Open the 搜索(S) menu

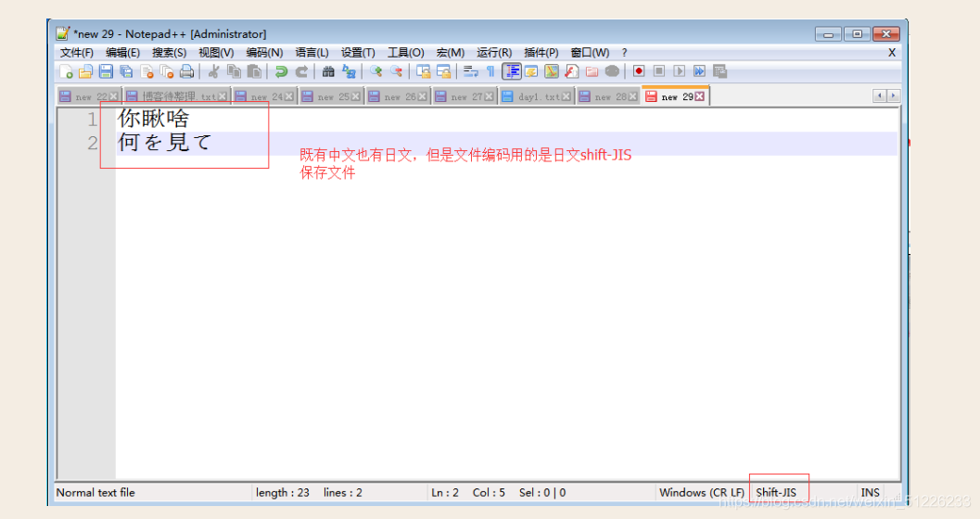tap(170, 53)
